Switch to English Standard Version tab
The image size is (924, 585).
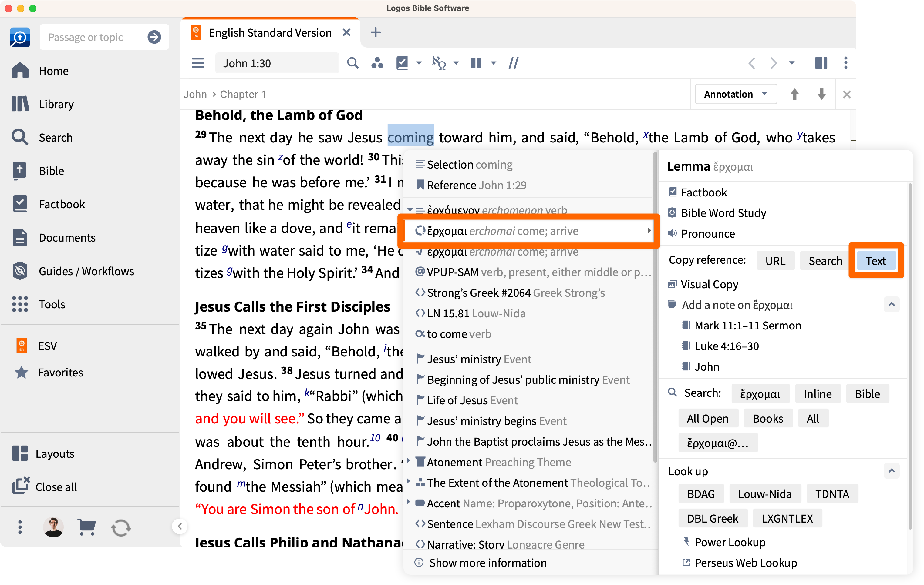(x=270, y=33)
